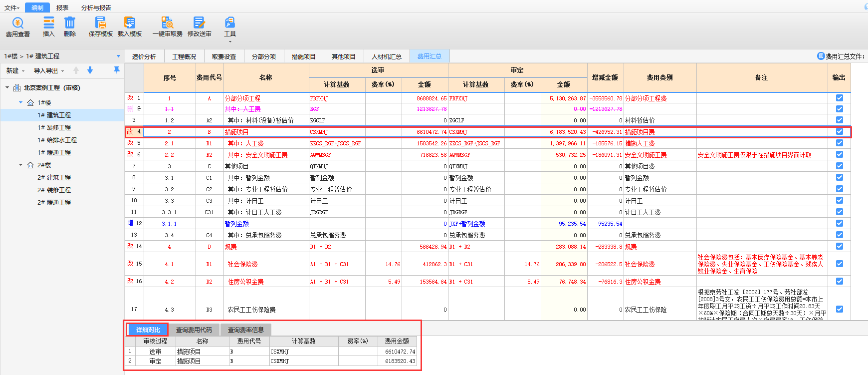868x375 pixels.
Task: Click the 插入 insert icon
Action: (49, 23)
